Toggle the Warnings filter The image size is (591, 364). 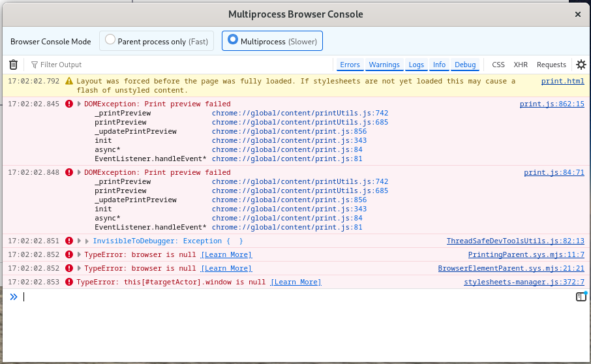pyautogui.click(x=384, y=65)
